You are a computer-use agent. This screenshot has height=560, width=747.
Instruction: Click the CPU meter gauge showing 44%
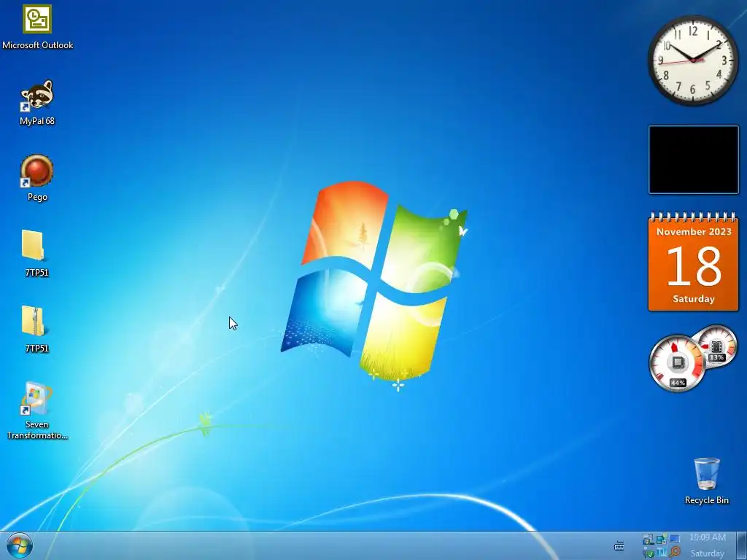click(677, 363)
